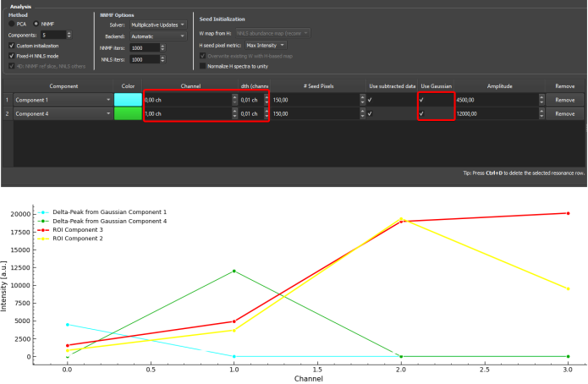Click the Amplitude column header
Screen dimensions: 588x384
click(x=499, y=86)
